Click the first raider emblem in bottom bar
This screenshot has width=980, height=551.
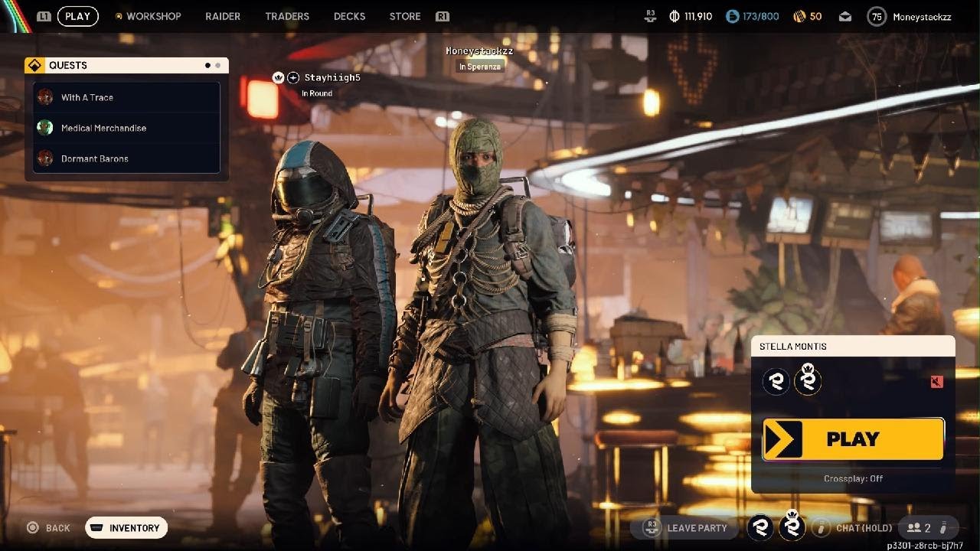(x=760, y=527)
